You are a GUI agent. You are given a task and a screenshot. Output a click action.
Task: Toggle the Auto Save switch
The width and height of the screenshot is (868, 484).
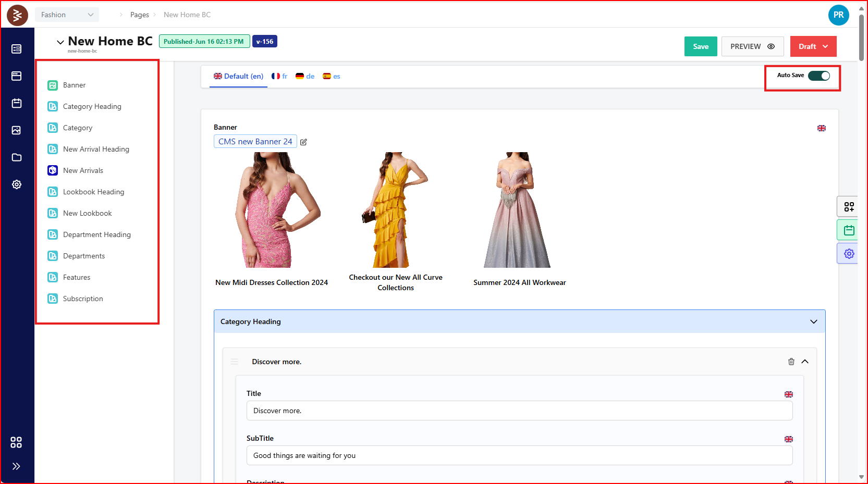tap(818, 76)
